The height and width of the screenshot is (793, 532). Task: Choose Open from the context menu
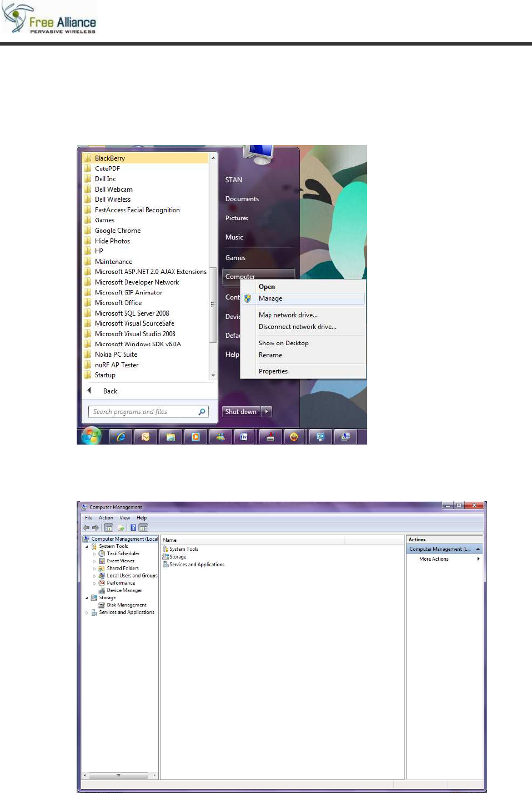(x=303, y=287)
